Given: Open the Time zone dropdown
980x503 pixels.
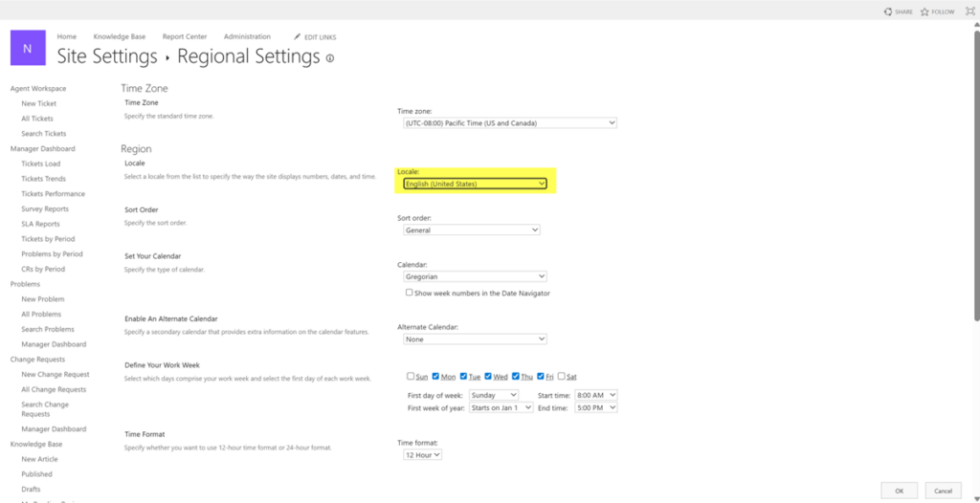Looking at the screenshot, I should tap(509, 122).
